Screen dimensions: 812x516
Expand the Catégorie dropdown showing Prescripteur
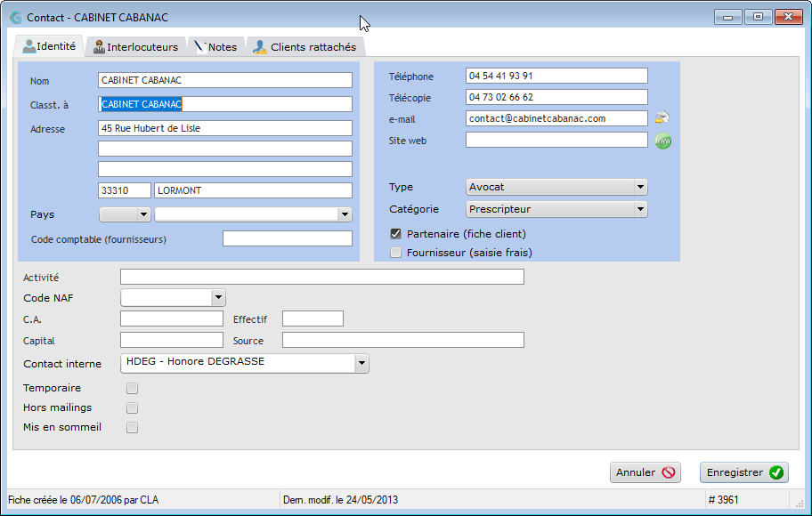[x=556, y=209]
